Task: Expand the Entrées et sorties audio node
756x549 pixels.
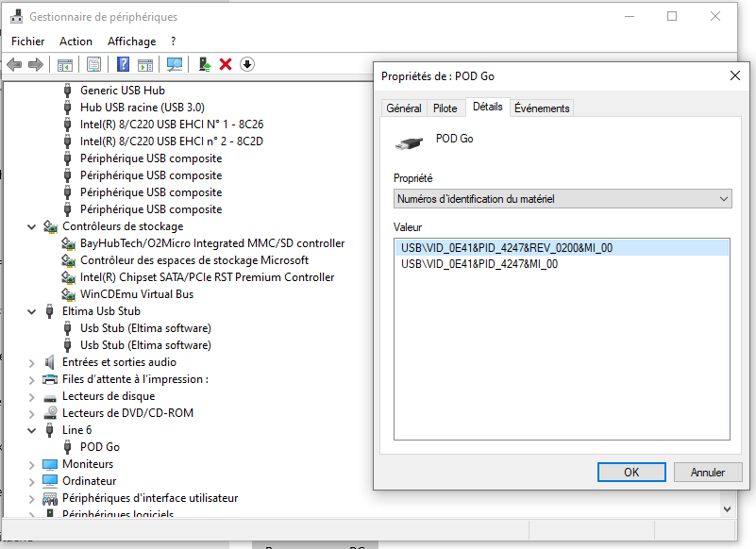Action: pyautogui.click(x=32, y=363)
